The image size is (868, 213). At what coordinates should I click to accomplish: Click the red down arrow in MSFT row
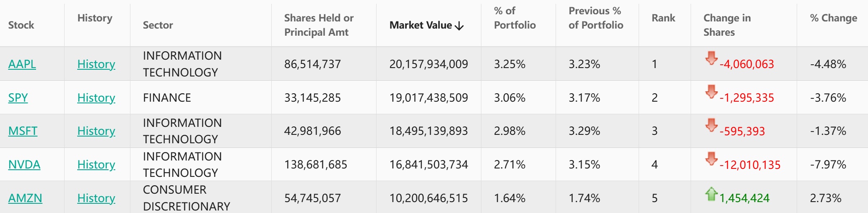coord(711,125)
